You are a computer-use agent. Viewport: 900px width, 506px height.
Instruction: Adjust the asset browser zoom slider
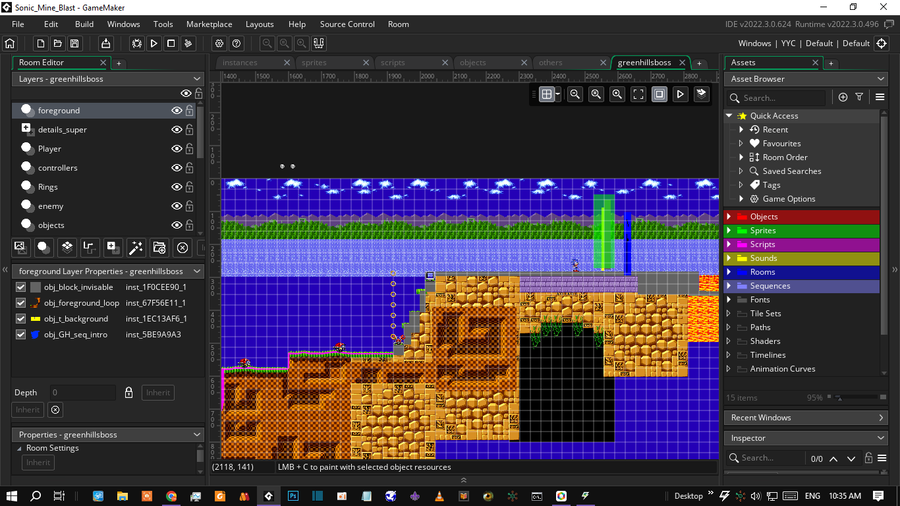(x=858, y=397)
